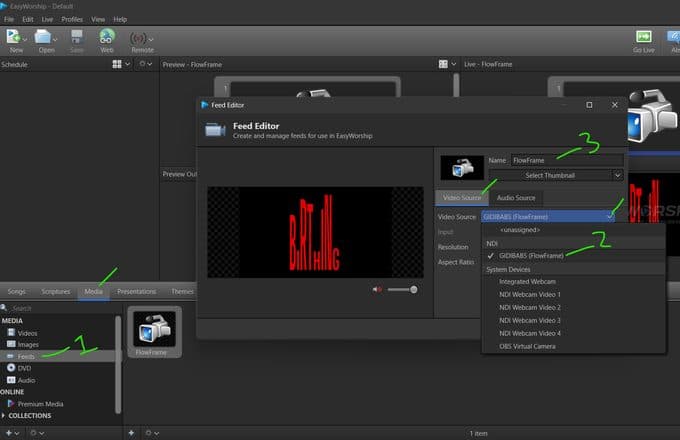Open the Edit menu
680x440 pixels.
tap(28, 19)
